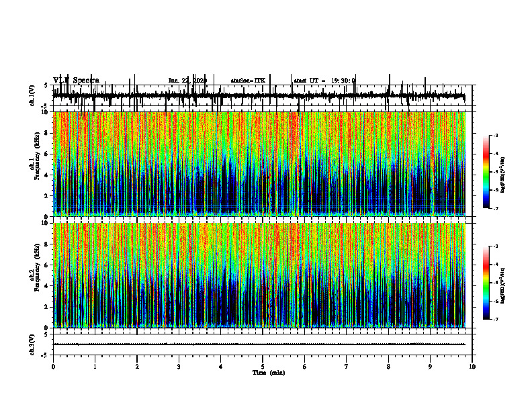Click the ch.2 colorbar 'log(PSD)(V²/Hz)' label
Screen dimensions: 532x411
click(x=503, y=285)
